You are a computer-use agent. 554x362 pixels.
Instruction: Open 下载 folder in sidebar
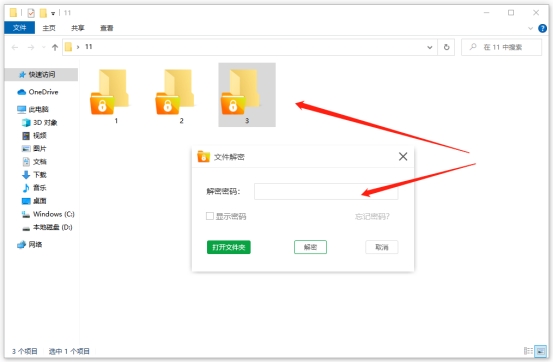tap(34, 175)
